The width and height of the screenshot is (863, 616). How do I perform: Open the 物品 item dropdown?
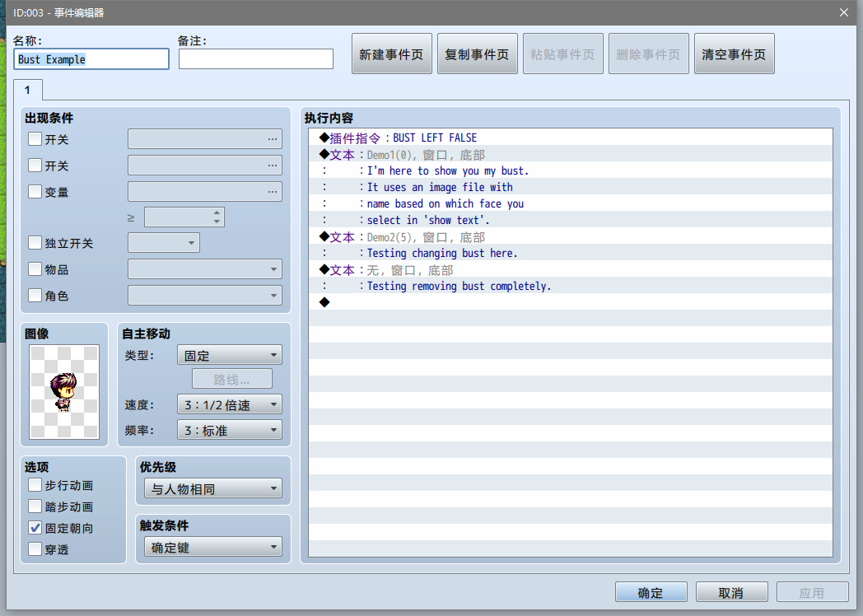click(205, 269)
